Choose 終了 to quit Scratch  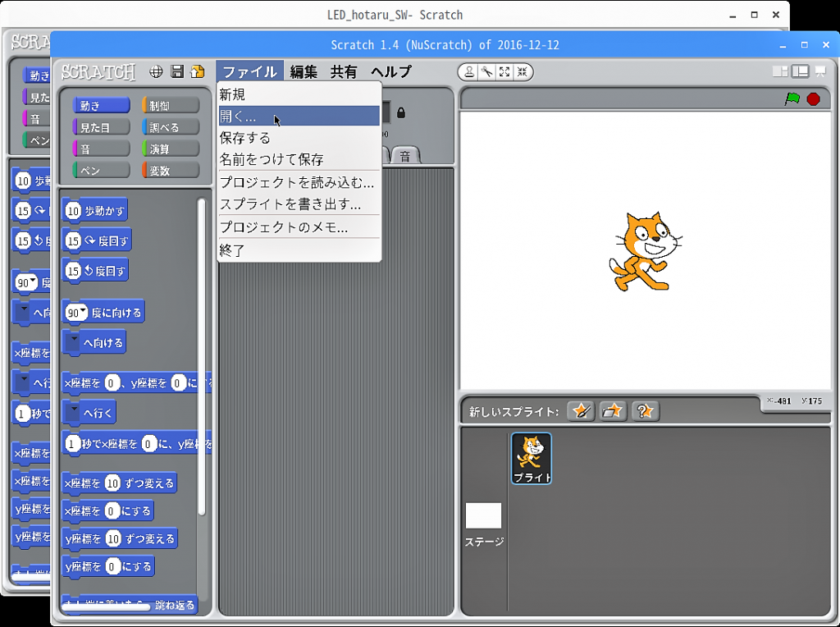pos(299,250)
